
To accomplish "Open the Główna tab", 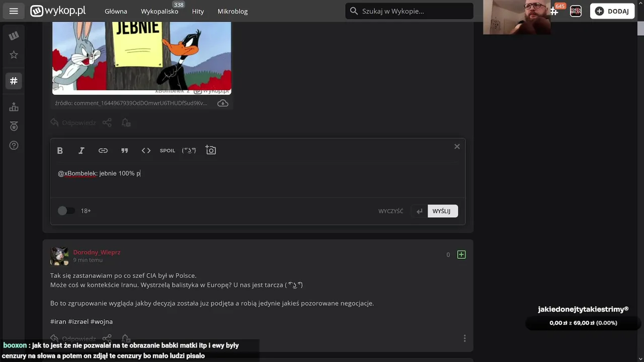I will click(x=116, y=11).
